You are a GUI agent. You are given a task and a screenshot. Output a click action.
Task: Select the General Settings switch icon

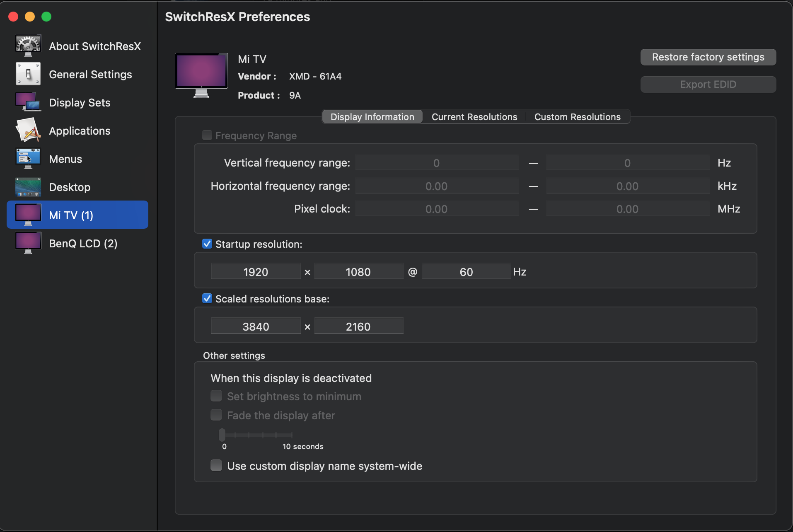pyautogui.click(x=28, y=74)
